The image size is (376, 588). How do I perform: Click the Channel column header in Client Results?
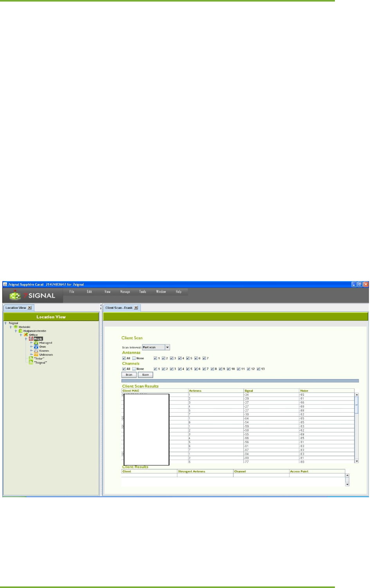coord(261,471)
